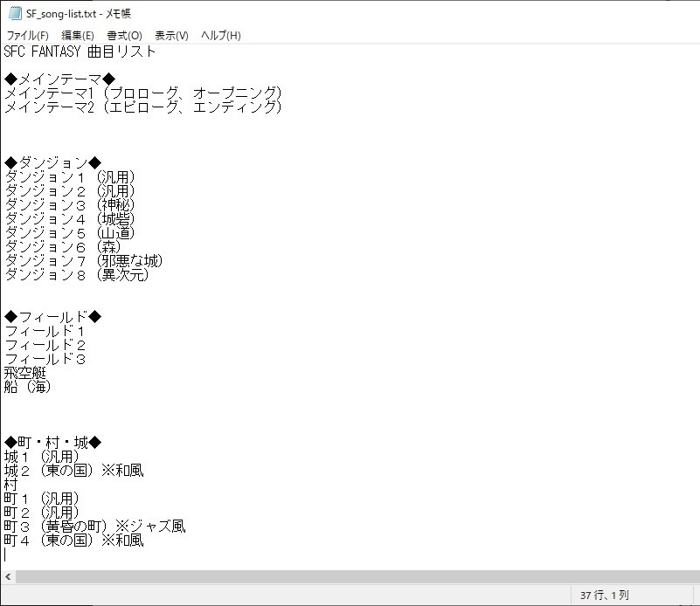Click the line ダンジョン1 (汎用)
This screenshot has height=606, width=700.
tap(69, 177)
